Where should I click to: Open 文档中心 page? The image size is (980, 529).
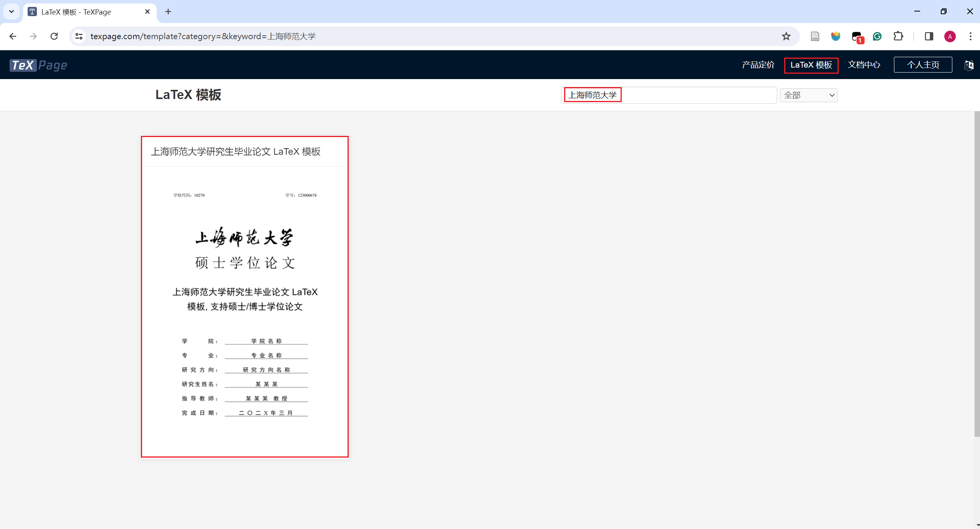pyautogui.click(x=864, y=65)
